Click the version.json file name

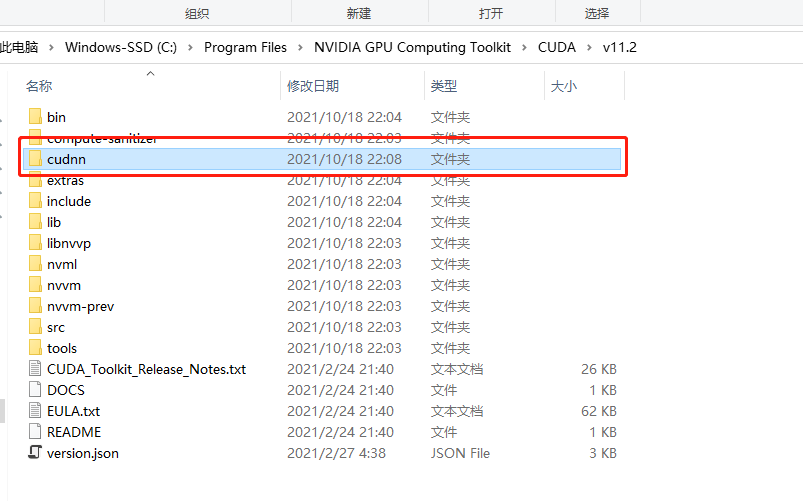tap(82, 453)
